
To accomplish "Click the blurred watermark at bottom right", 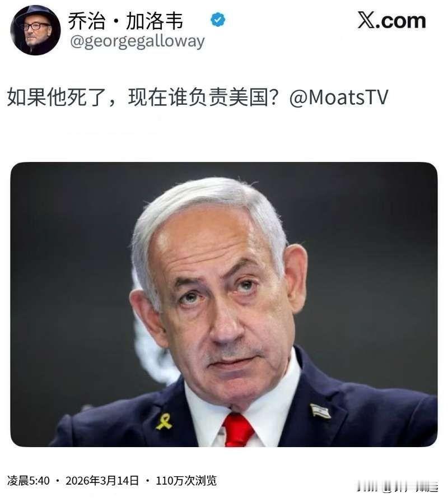I will point(398,487).
